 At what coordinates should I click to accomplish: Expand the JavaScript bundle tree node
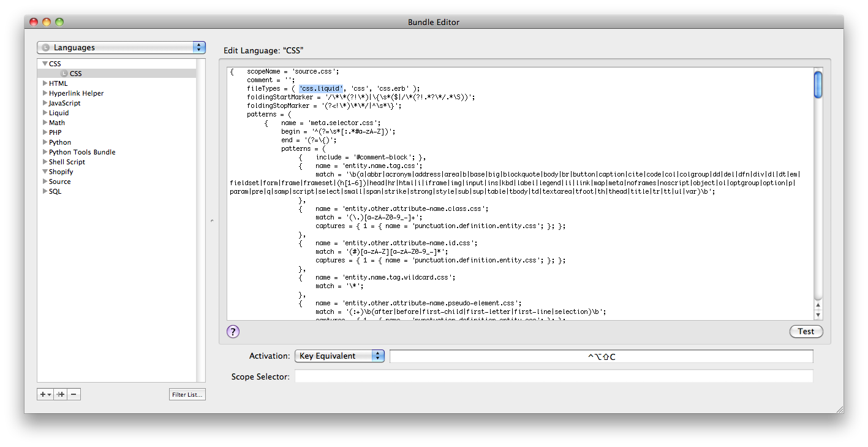point(45,103)
